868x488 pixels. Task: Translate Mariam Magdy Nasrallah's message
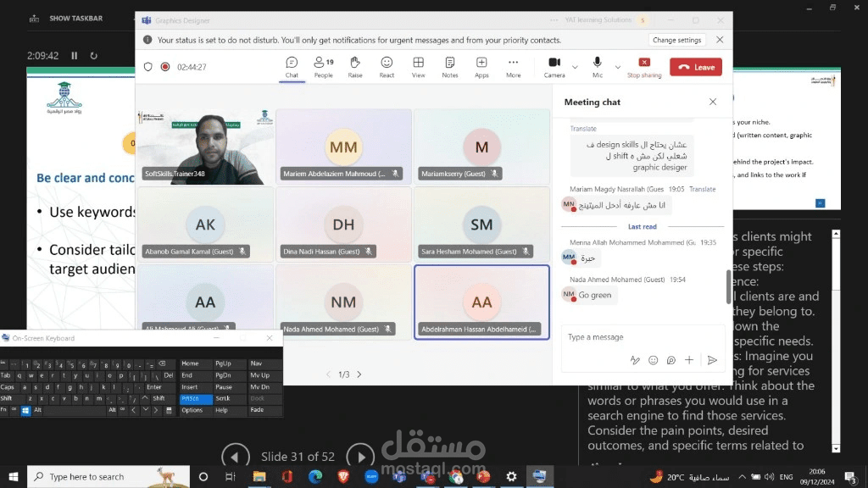[x=702, y=189]
